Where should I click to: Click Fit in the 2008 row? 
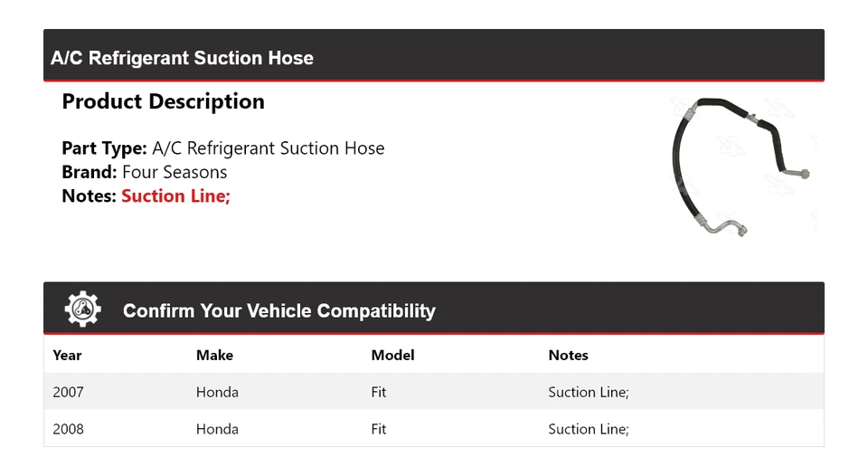point(379,429)
